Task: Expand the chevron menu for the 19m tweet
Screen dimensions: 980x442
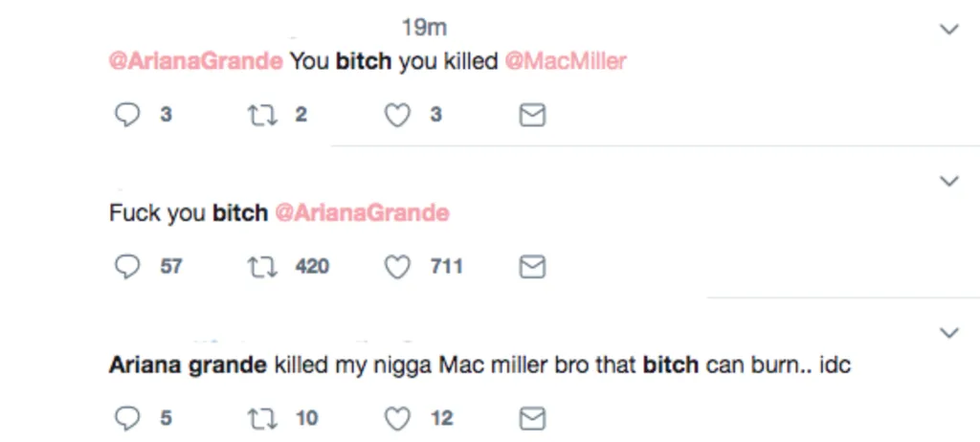Action: [x=949, y=30]
